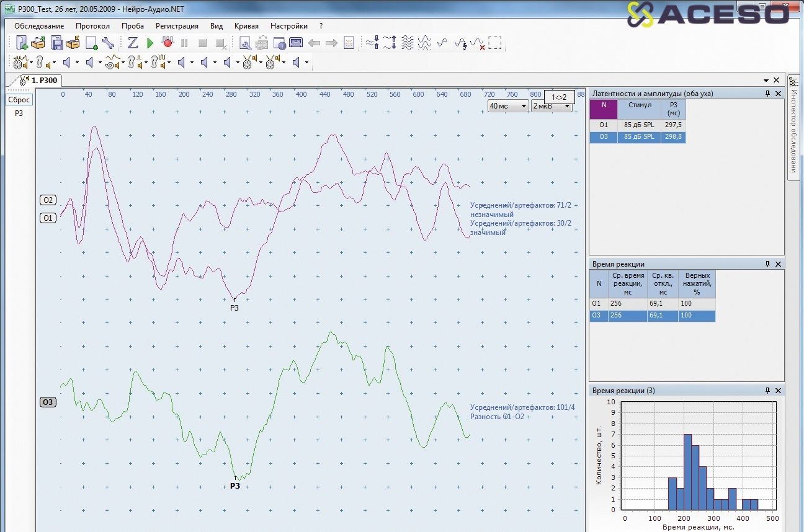Select the O3 curve label

tap(48, 402)
